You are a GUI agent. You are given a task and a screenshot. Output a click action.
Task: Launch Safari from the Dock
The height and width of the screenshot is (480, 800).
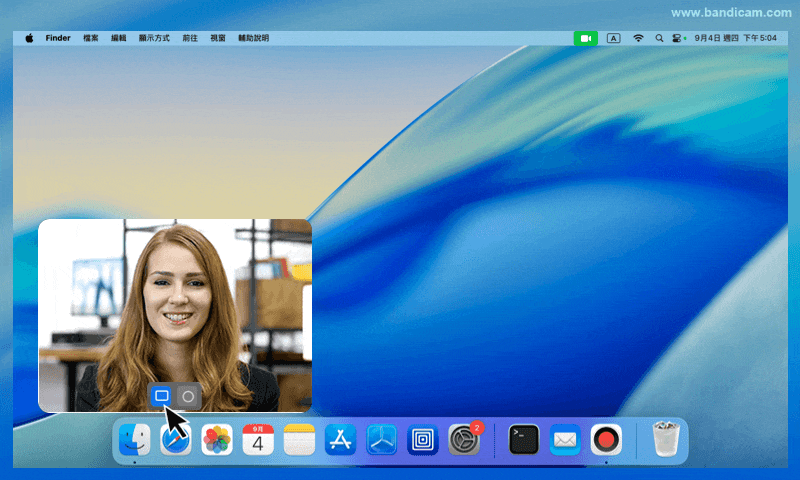(x=176, y=439)
